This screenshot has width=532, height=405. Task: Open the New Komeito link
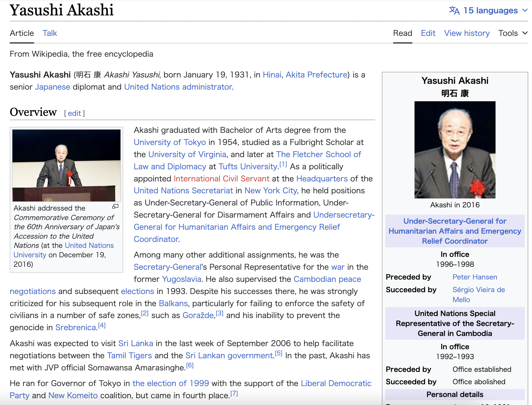pos(73,396)
